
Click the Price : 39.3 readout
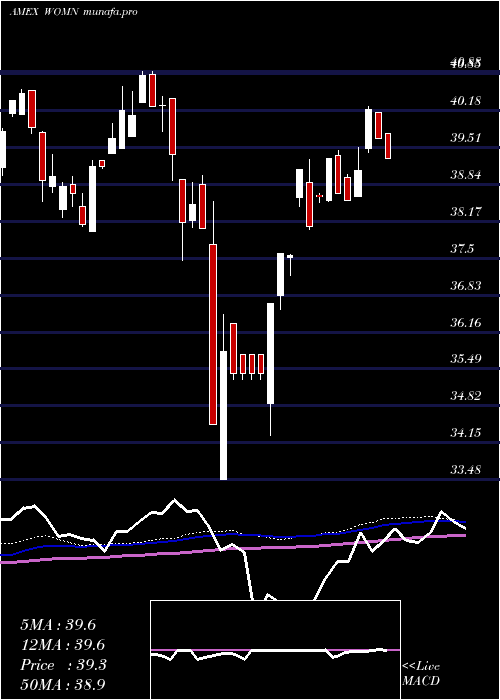click(x=63, y=665)
